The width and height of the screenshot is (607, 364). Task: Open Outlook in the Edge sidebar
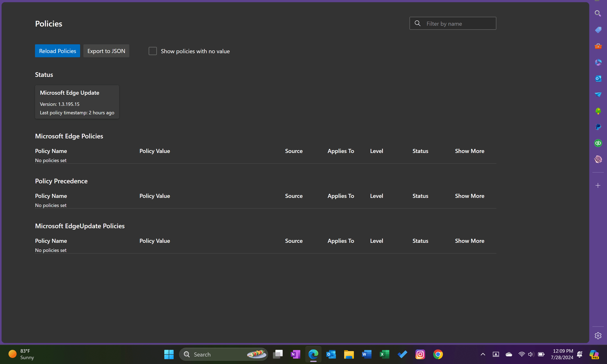click(x=598, y=79)
